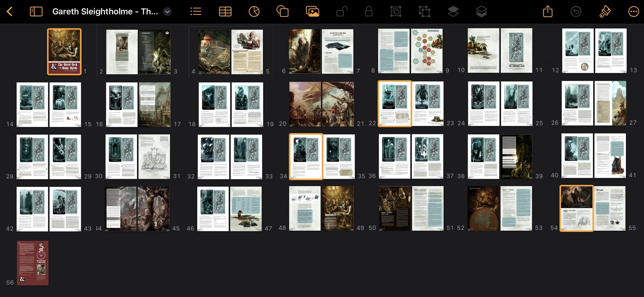Screen dimensions: 644x297
Task: Open page 31 sketch illustration thumbnail
Action: (154, 157)
